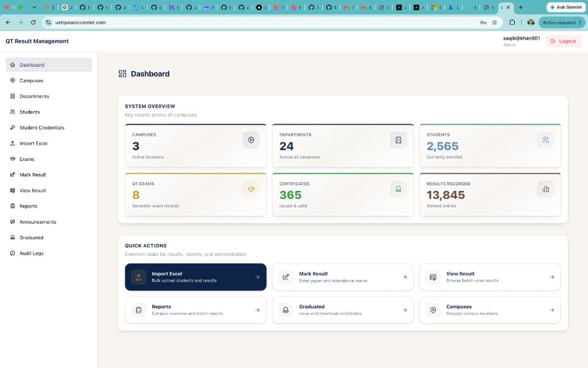Click the Logout button
This screenshot has width=588, height=368.
point(563,41)
